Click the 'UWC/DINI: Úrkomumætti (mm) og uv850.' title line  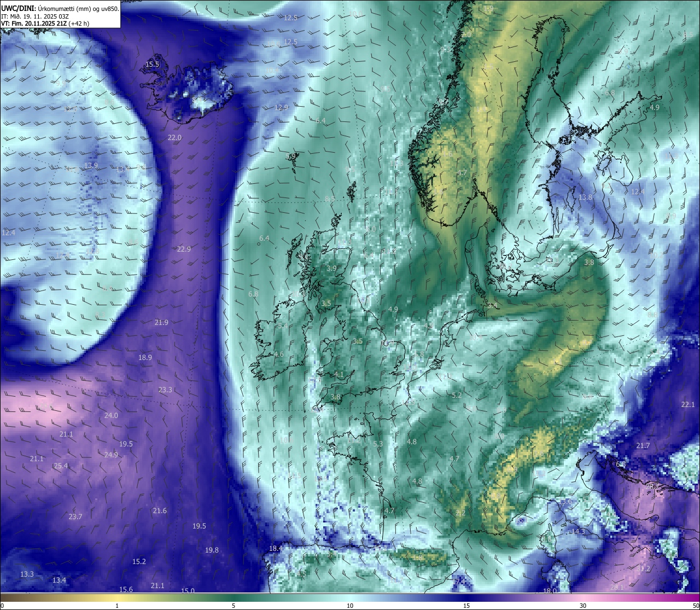60,9
